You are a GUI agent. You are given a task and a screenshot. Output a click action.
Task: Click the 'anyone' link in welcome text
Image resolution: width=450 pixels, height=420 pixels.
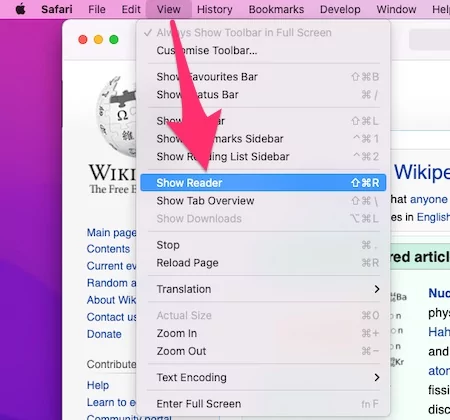coord(429,199)
